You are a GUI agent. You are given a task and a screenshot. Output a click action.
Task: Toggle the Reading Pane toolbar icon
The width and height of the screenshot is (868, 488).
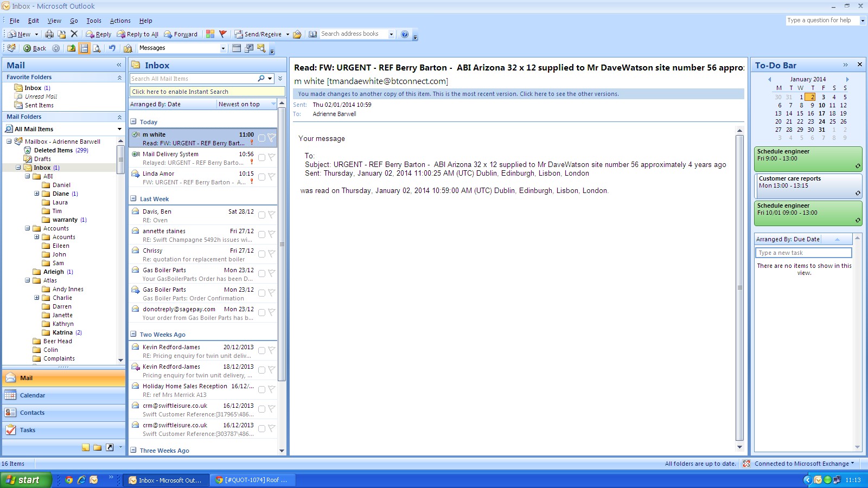tap(84, 48)
